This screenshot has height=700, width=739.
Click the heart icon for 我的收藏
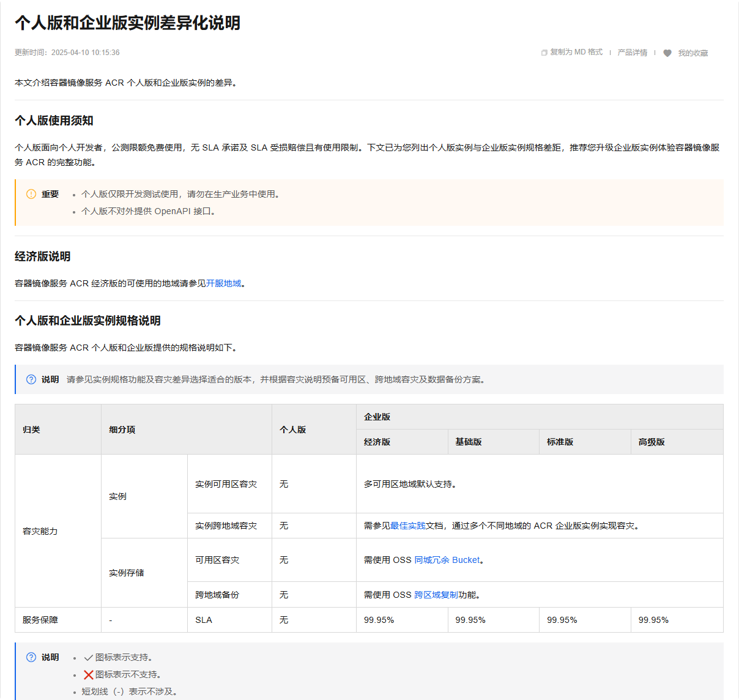(667, 53)
